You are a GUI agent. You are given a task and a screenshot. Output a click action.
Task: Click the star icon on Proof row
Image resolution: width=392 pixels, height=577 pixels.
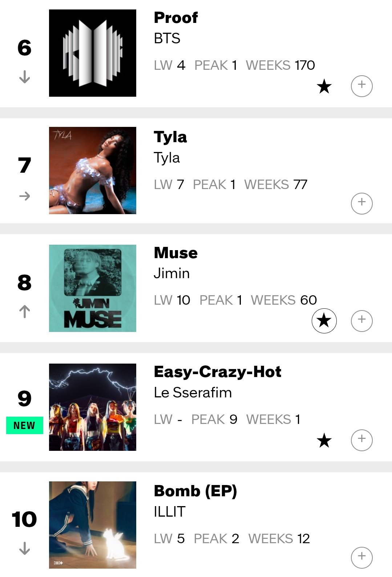click(x=324, y=87)
